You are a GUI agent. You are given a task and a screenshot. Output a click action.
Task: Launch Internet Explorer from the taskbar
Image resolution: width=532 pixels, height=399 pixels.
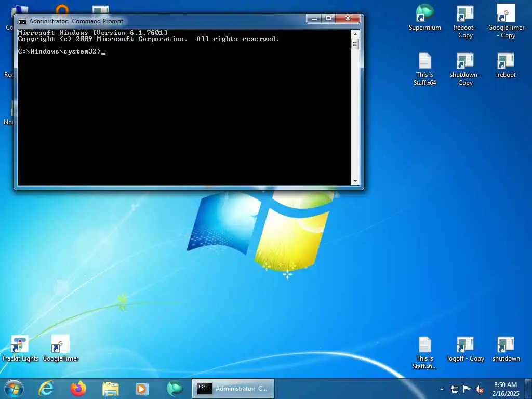pos(46,389)
